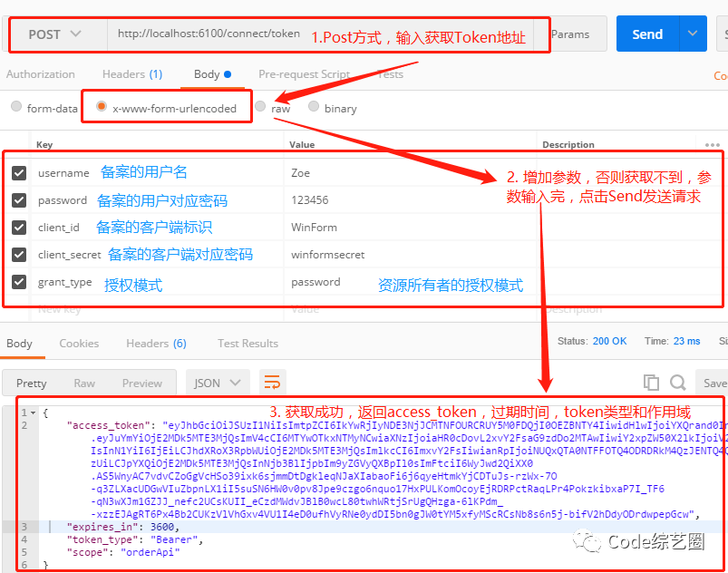Open the Pre-request Script tab
Image resolution: width=728 pixels, height=573 pixels.
click(x=304, y=74)
